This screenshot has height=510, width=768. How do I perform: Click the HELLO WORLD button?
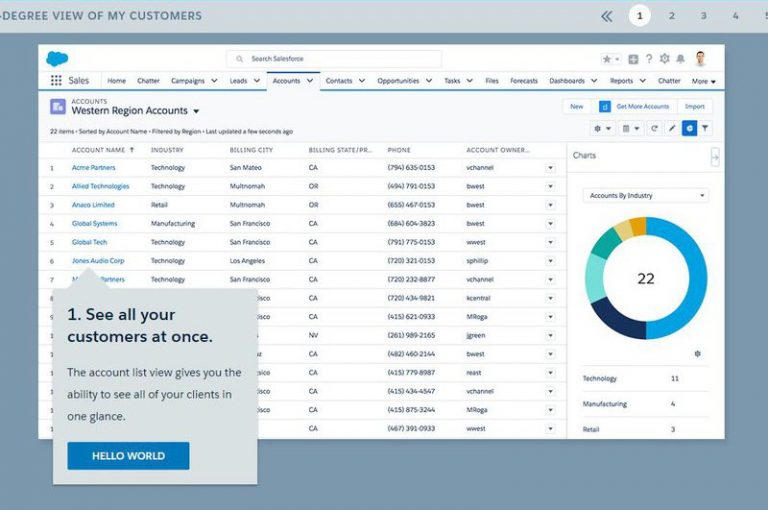(128, 456)
